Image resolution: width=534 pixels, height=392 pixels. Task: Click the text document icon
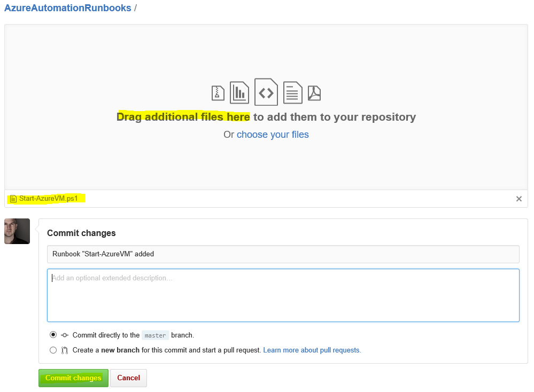pos(292,92)
